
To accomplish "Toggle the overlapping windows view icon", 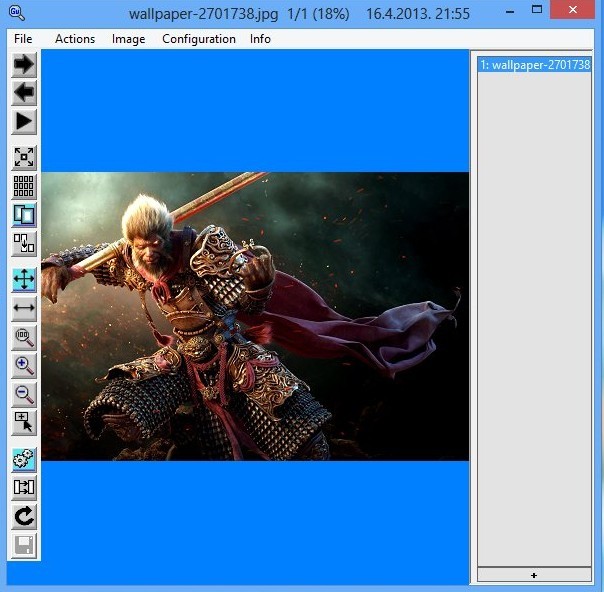I will pyautogui.click(x=24, y=215).
